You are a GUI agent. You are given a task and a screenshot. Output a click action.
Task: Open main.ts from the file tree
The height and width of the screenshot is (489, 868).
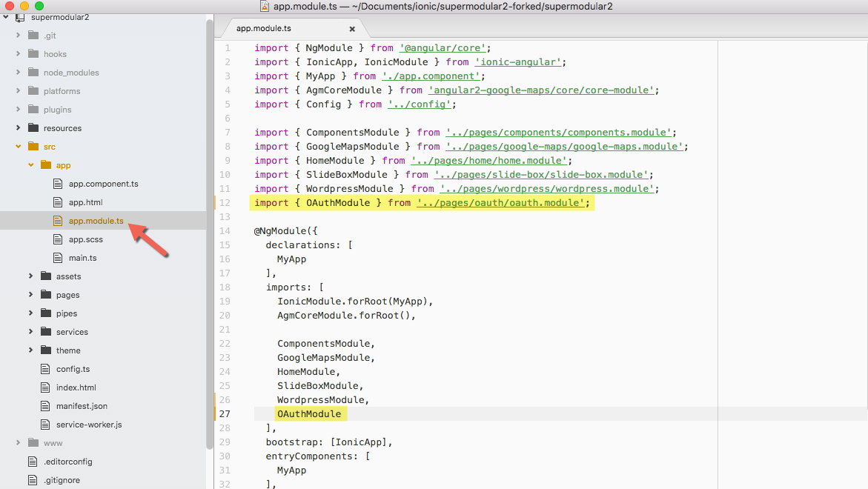coord(82,258)
